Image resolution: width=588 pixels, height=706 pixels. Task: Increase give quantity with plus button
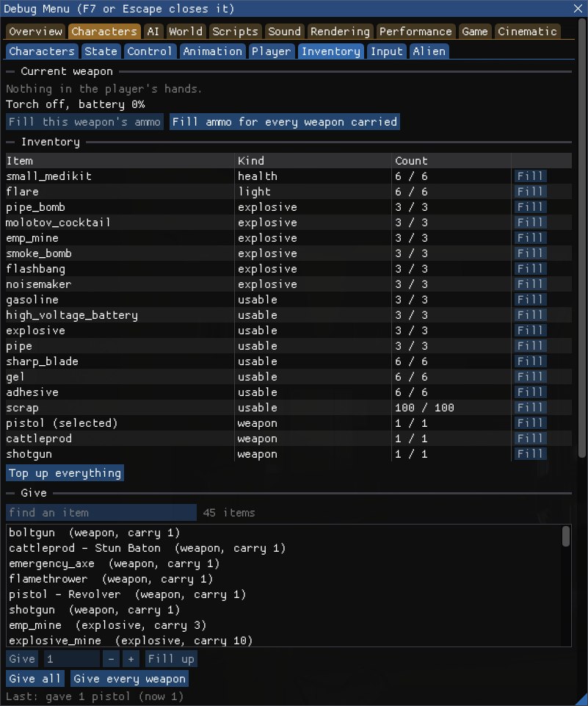131,659
